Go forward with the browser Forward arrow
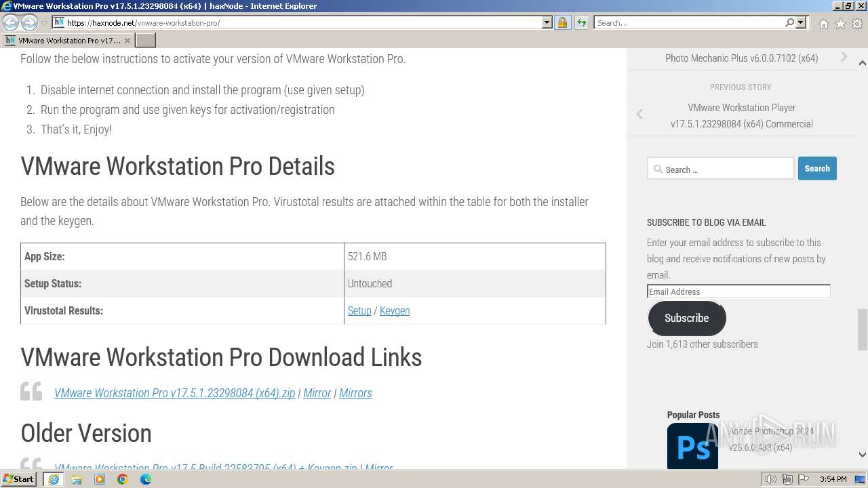 (29, 22)
